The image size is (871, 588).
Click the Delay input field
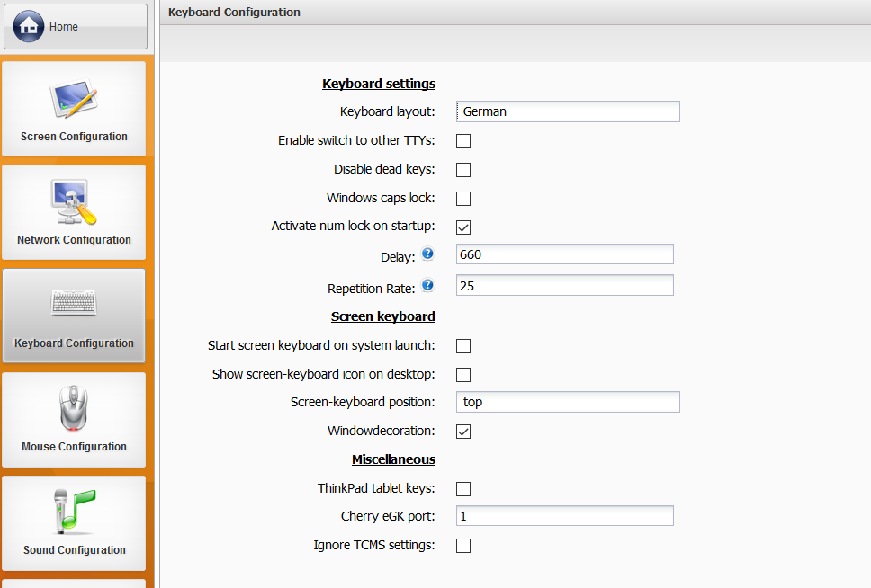(565, 254)
